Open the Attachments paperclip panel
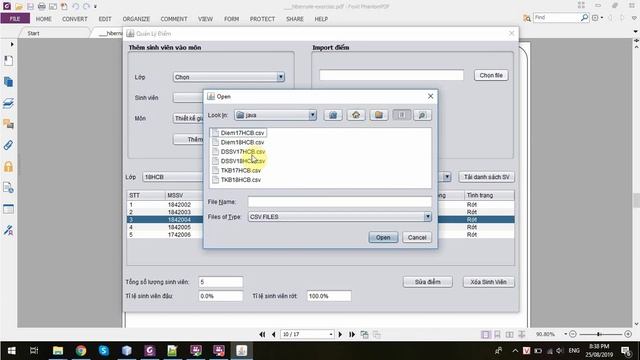This screenshot has height=360, width=640. click(x=8, y=145)
